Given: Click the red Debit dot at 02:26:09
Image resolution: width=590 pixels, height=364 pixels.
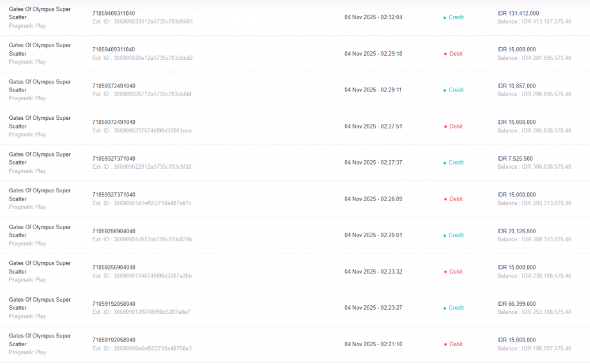Looking at the screenshot, I should (x=445, y=199).
